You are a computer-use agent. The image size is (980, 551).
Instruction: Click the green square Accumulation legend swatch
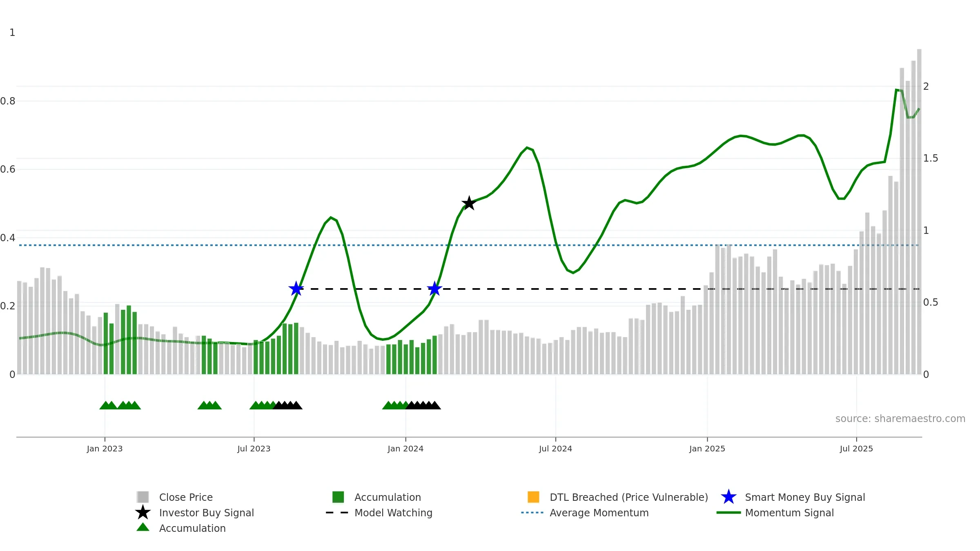338,497
